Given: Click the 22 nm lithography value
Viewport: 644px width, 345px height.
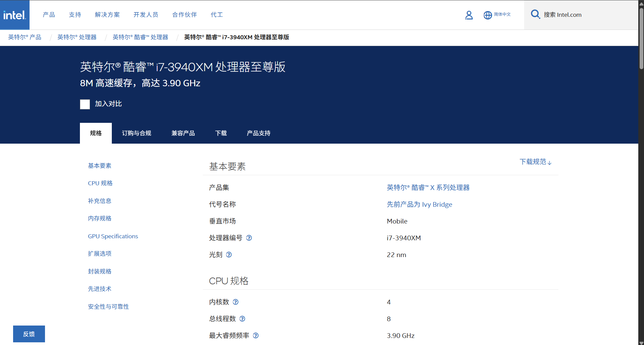Looking at the screenshot, I should click(397, 255).
